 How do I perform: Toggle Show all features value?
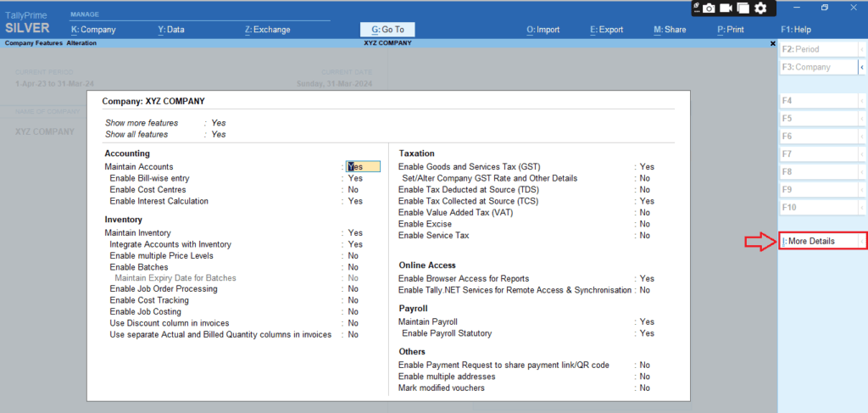pyautogui.click(x=219, y=134)
